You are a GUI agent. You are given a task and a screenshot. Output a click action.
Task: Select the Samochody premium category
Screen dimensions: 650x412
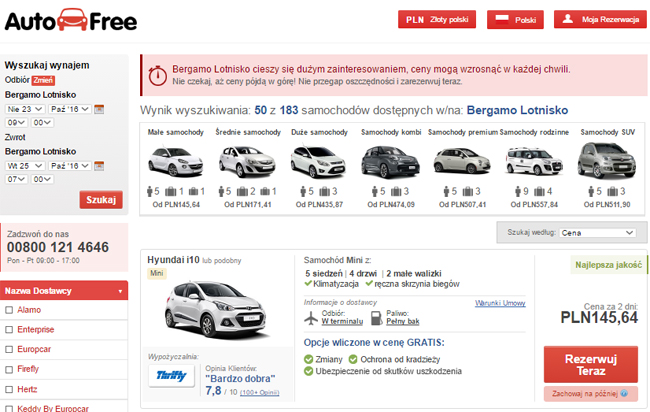(x=462, y=168)
